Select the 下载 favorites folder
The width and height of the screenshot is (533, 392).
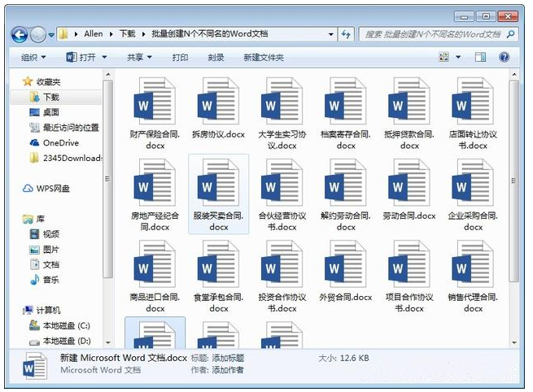pos(50,97)
